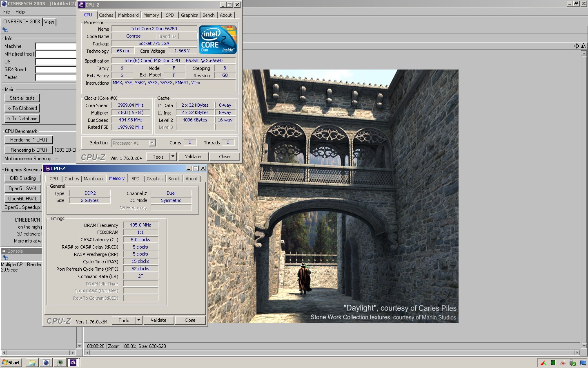Click the Core Speed value 3959.84 MHz

pyautogui.click(x=131, y=105)
